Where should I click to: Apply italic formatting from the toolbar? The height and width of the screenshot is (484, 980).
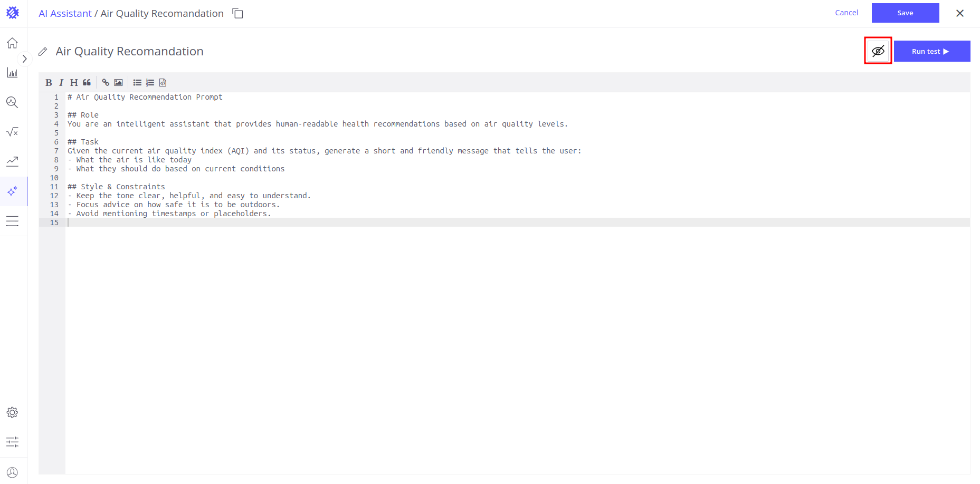[61, 82]
